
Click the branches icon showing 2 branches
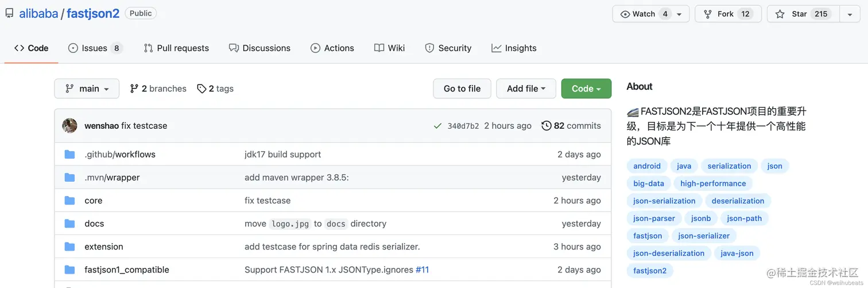point(134,89)
